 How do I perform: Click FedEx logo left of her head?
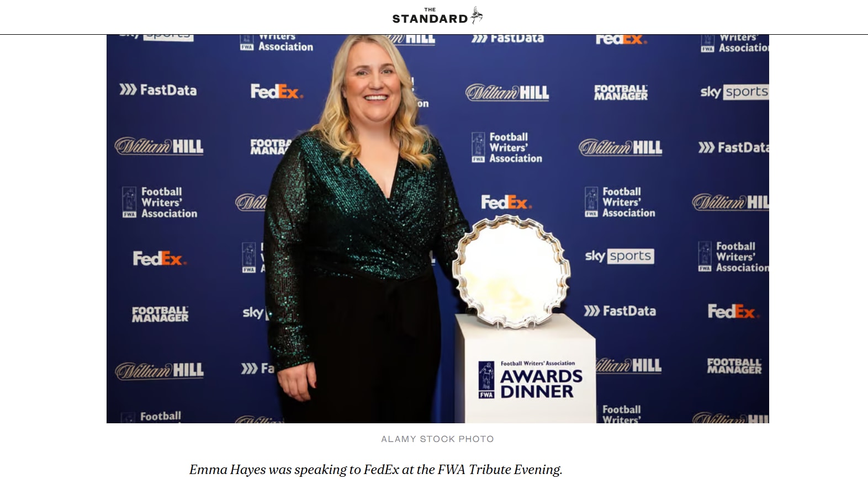coord(277,91)
